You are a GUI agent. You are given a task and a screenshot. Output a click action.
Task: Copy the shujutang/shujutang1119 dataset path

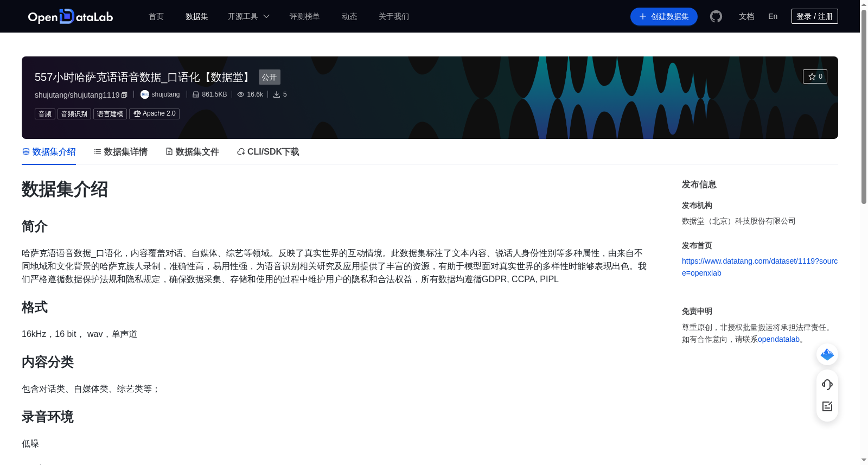pos(124,95)
